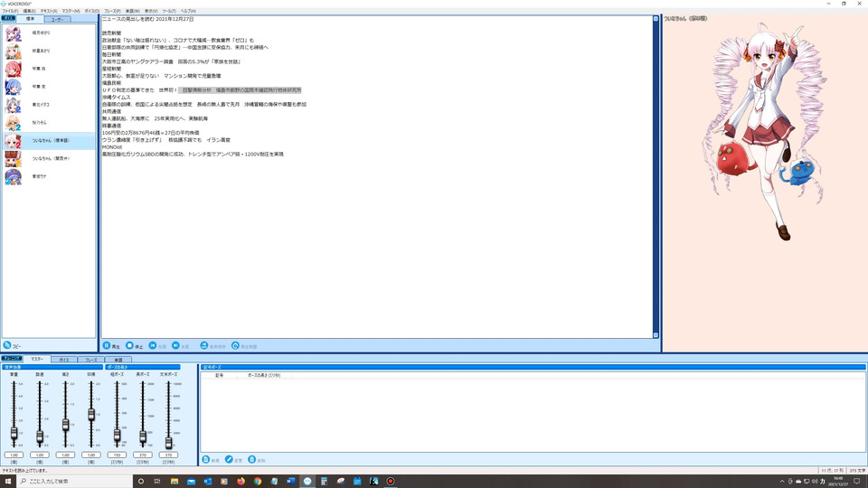Select ついなちゃん (関西弁) voice preset
868x488 pixels.
pos(49,159)
